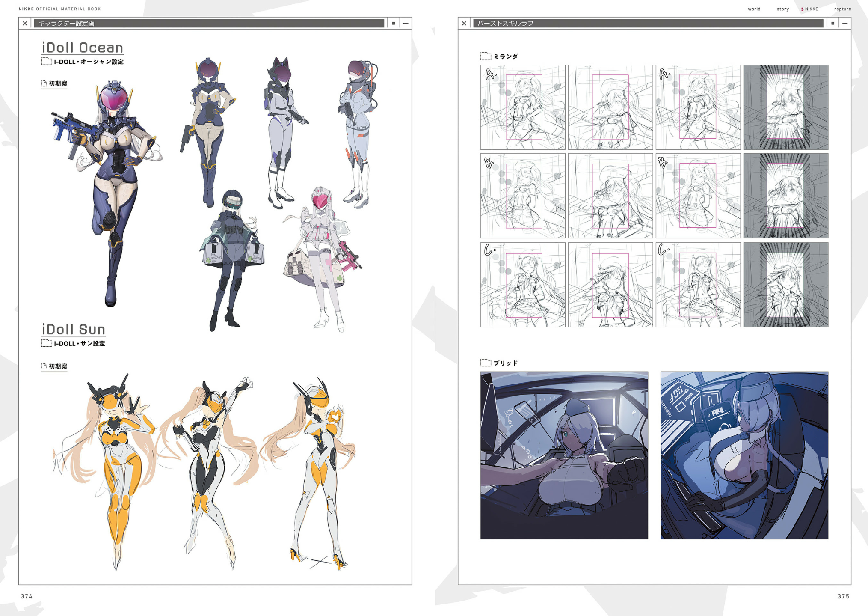Click the folder icon beside ミランダ
Screen dimensions: 868x616
click(485, 56)
